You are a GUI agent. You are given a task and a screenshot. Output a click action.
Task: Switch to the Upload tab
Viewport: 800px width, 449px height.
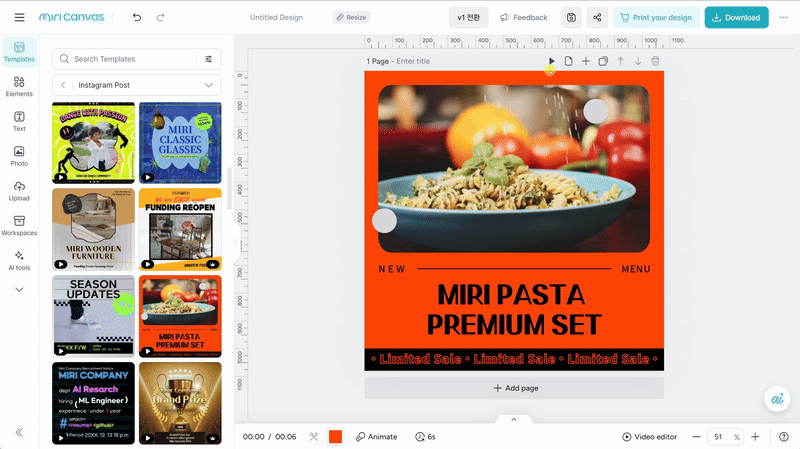point(19,190)
